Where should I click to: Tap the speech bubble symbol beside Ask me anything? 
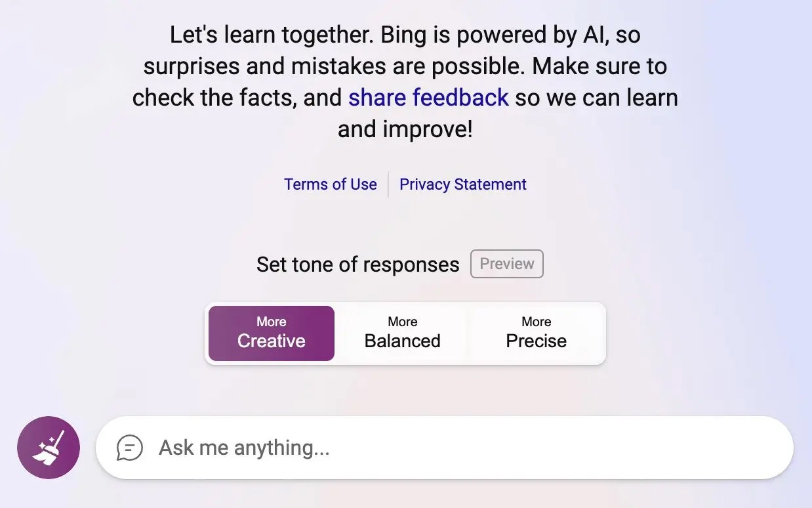tap(129, 448)
